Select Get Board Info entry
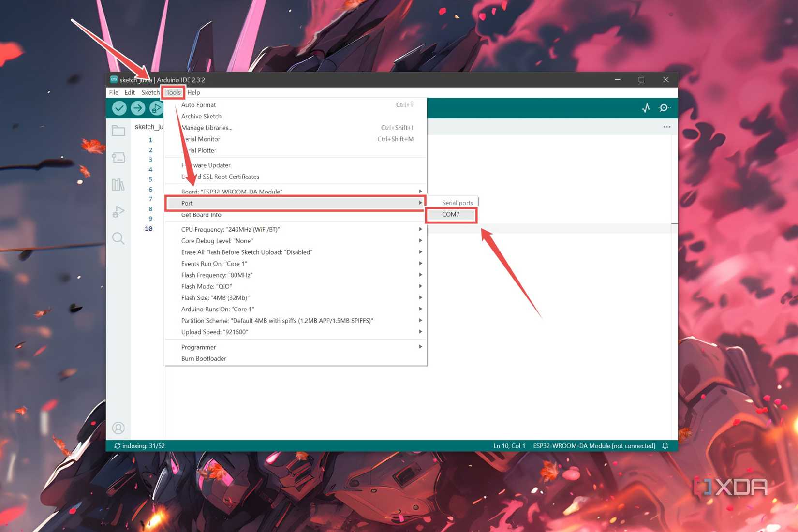 tap(296, 215)
